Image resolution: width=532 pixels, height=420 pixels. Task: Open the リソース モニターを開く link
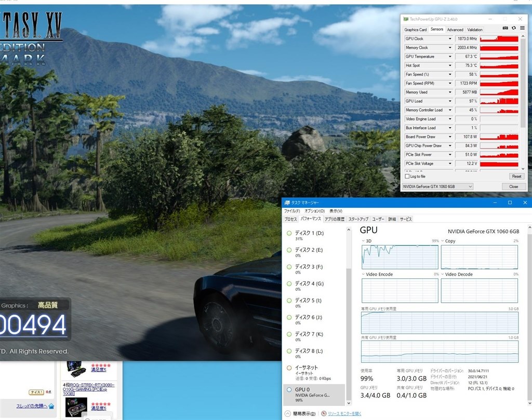pos(344,414)
